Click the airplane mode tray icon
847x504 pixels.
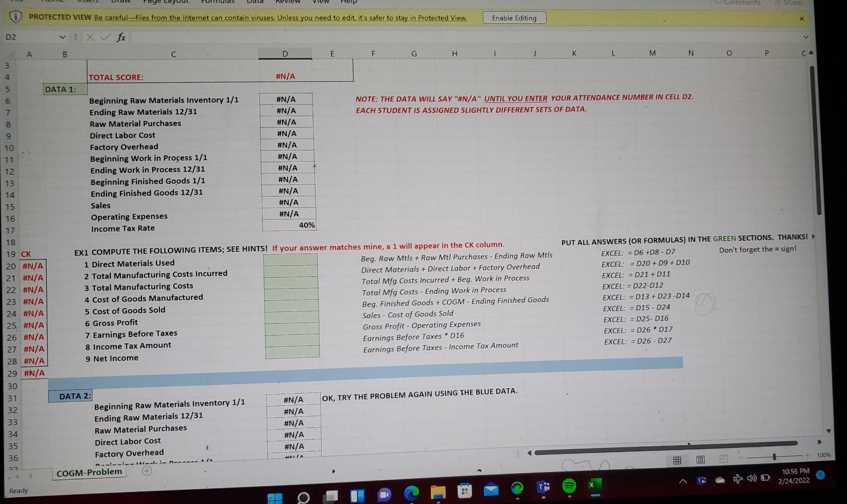pos(738,479)
